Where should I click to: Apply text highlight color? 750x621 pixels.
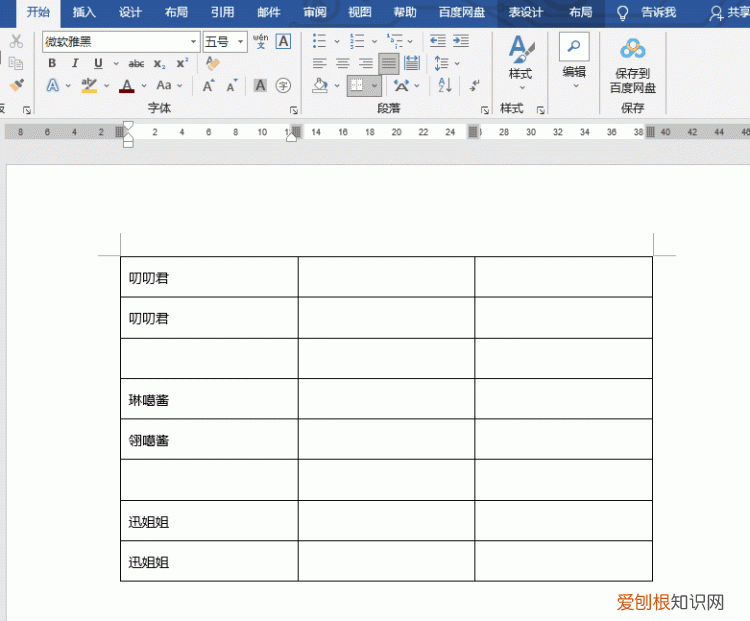coord(89,86)
